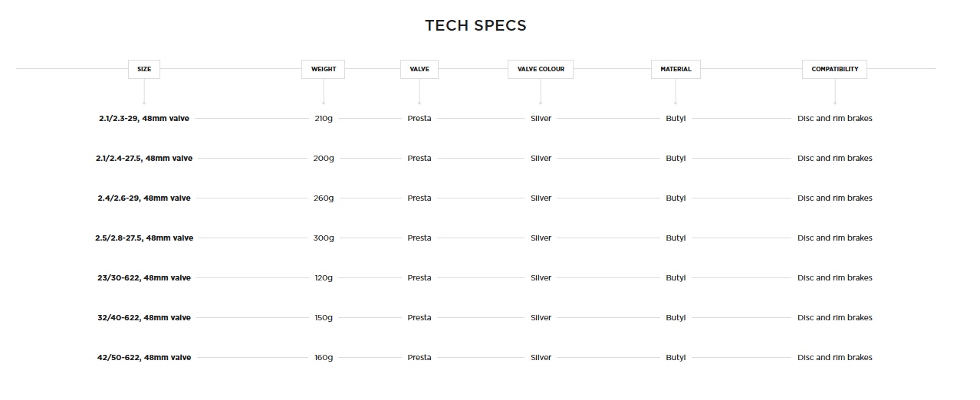
Task: Select the 2.1/2.4-27.5, 48mm valve size
Action: point(144,159)
